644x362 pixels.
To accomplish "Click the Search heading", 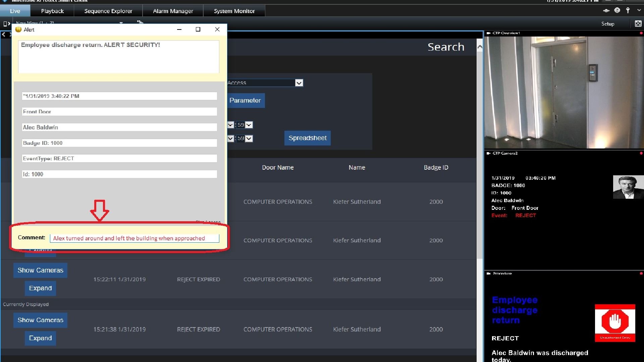I will [446, 47].
